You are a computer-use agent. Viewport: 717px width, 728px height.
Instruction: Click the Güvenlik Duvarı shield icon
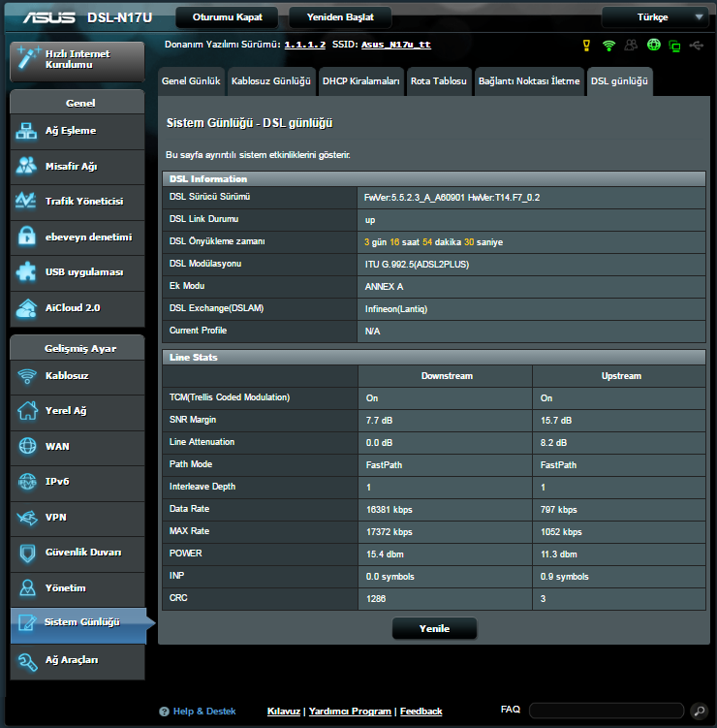click(27, 553)
